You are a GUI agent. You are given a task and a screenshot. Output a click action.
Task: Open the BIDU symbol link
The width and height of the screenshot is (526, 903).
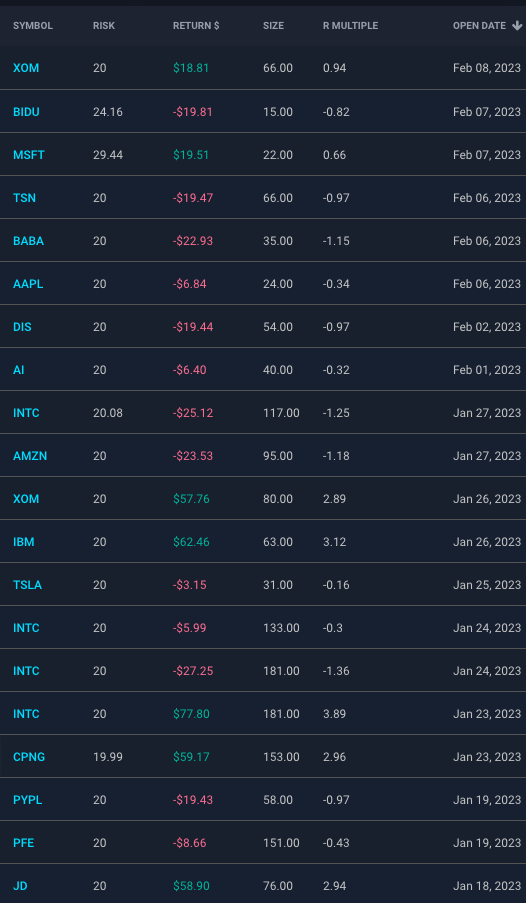pos(27,112)
